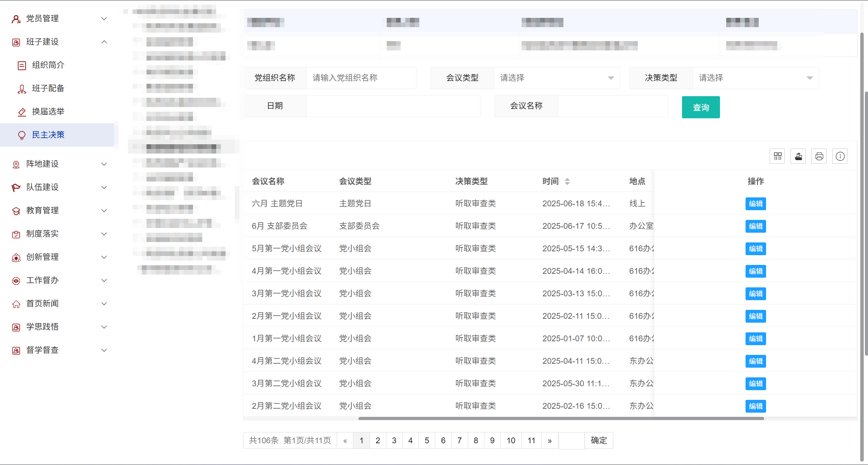Click the 班子配备 person icon in sidebar
The width and height of the screenshot is (868, 465).
[21, 88]
